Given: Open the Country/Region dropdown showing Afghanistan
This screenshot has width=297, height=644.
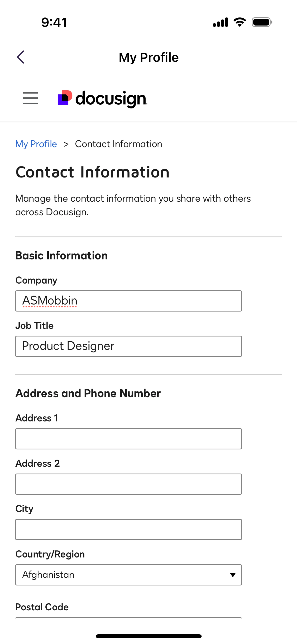Looking at the screenshot, I should [x=128, y=575].
